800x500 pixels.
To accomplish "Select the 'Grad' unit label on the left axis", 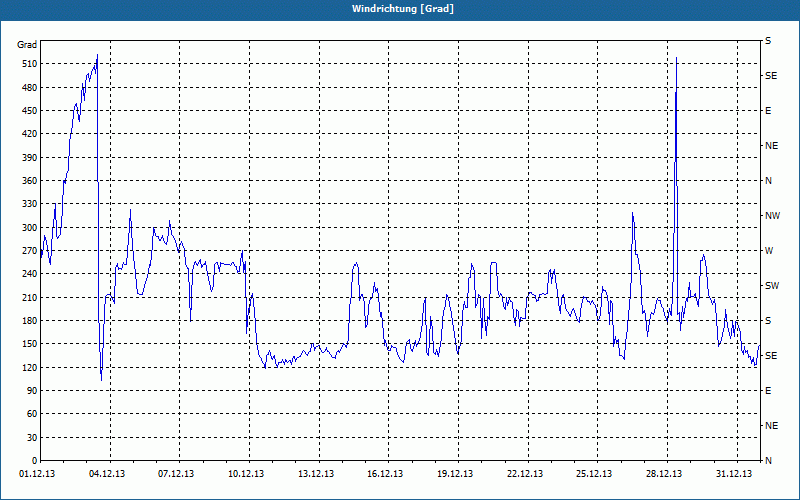I will (x=27, y=45).
